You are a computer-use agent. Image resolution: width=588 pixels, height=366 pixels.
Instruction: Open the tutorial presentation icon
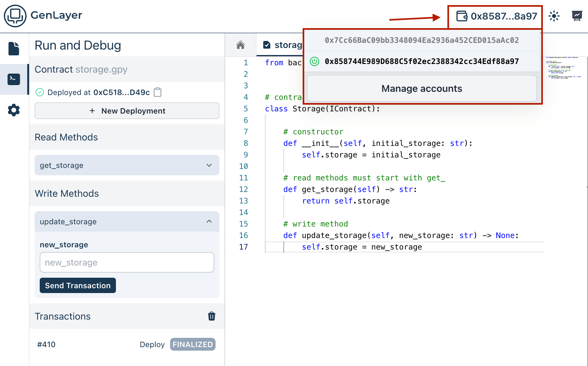click(x=577, y=16)
